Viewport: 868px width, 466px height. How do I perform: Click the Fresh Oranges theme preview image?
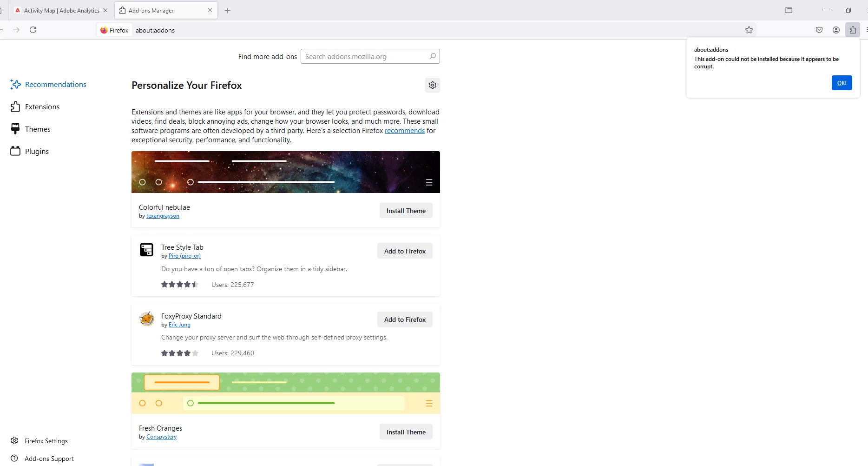286,393
